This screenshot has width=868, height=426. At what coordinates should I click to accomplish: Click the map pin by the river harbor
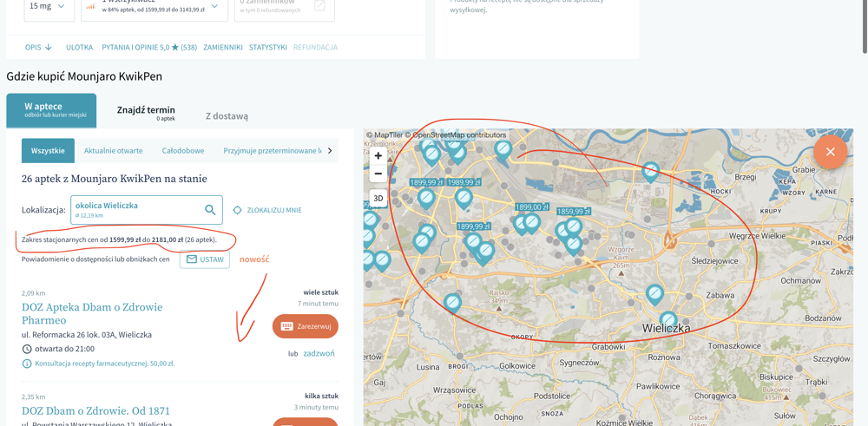click(x=503, y=150)
